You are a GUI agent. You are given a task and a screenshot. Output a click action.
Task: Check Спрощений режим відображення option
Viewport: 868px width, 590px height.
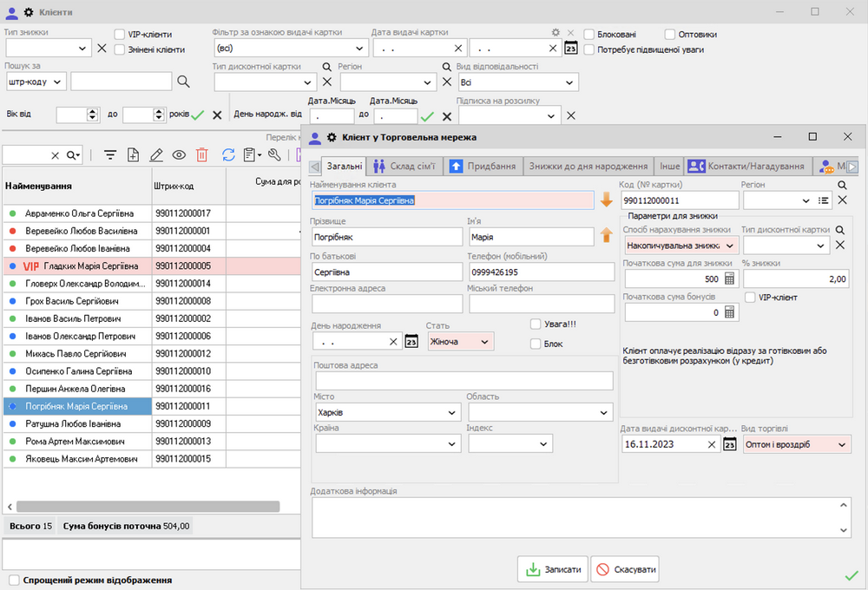pyautogui.click(x=14, y=580)
